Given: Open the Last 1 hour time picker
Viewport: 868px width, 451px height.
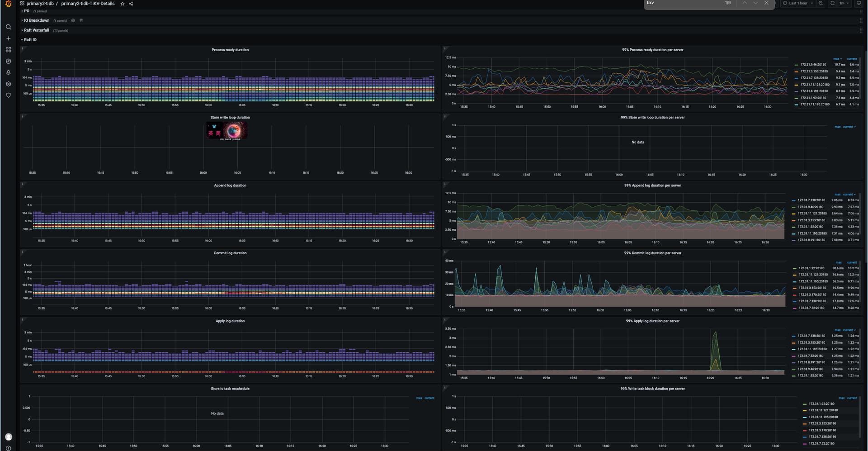Looking at the screenshot, I should 798,3.
